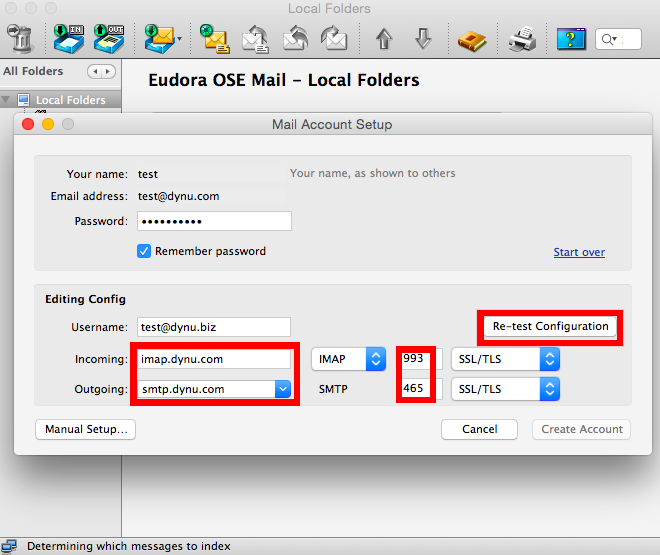Open the OUT mailbox toolbar icon
Screen dimensions: 660x555
(109, 38)
